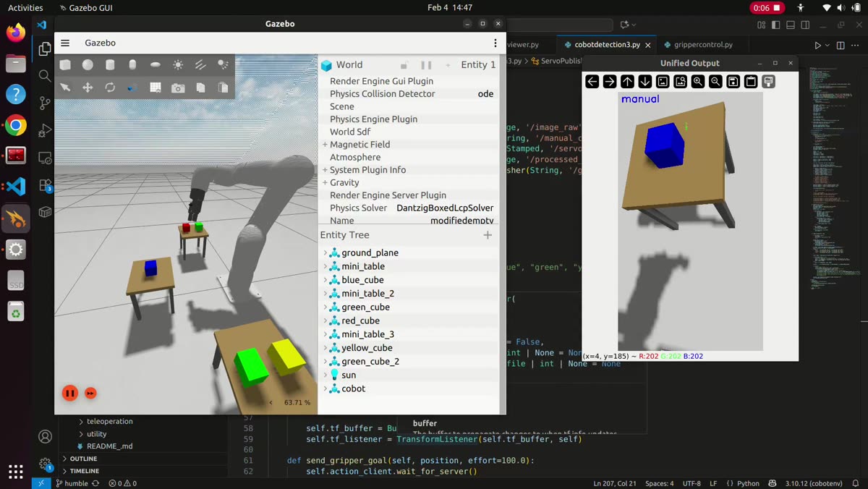
Task: Insert a box shape in Gazebo
Action: pos(65,64)
